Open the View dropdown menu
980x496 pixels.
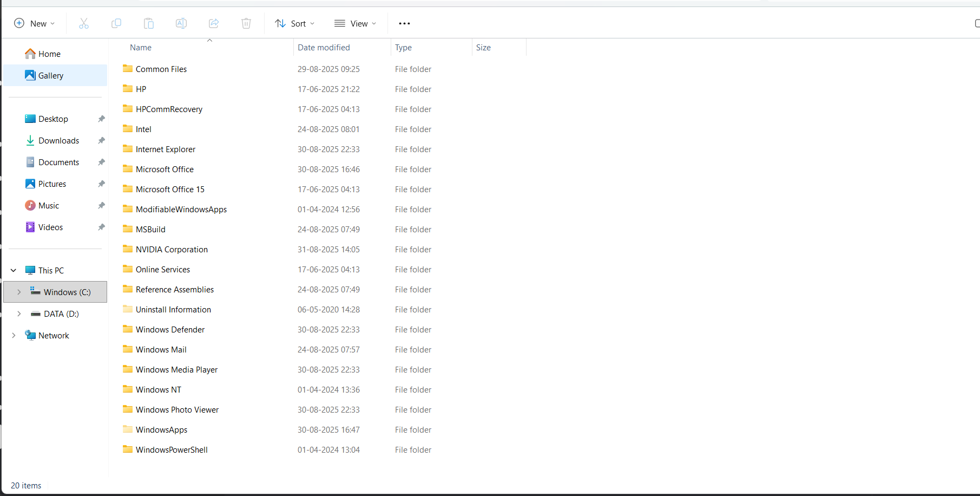355,23
